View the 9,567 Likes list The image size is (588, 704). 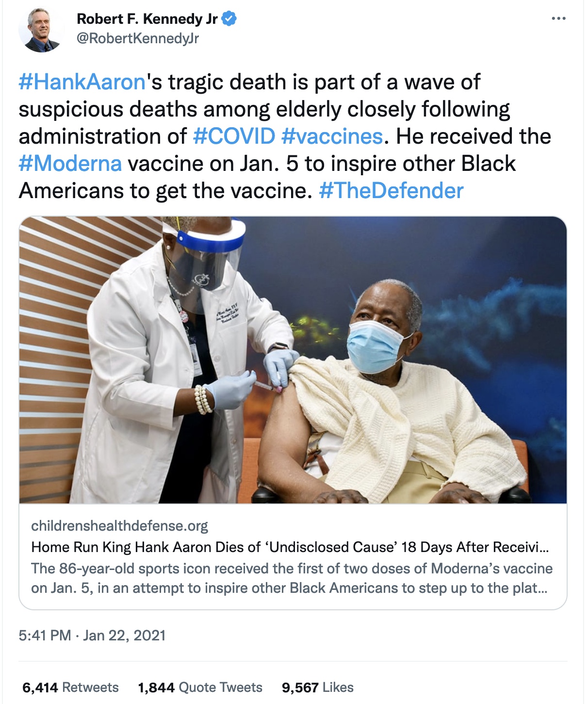click(318, 687)
